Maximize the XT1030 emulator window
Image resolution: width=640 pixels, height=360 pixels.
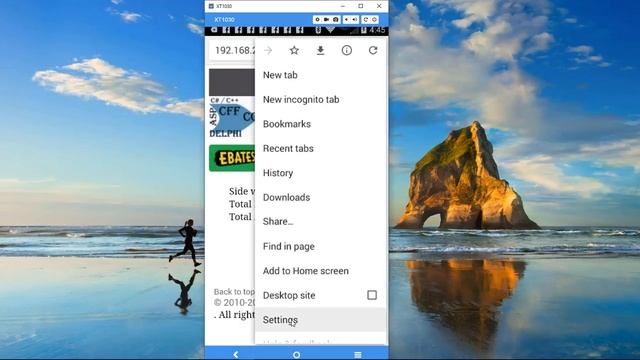[361, 6]
